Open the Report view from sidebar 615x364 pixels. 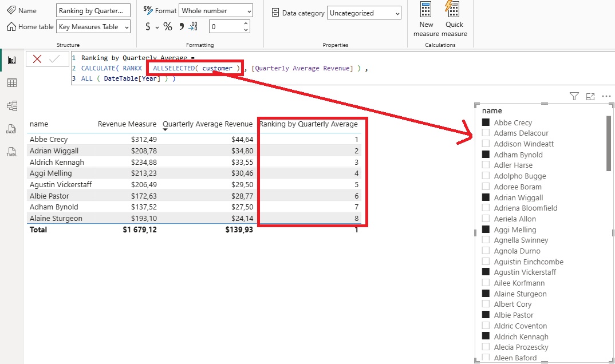point(11,60)
